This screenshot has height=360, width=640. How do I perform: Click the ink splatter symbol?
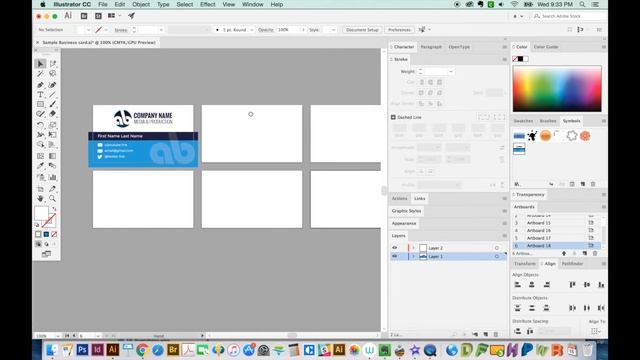coord(532,136)
